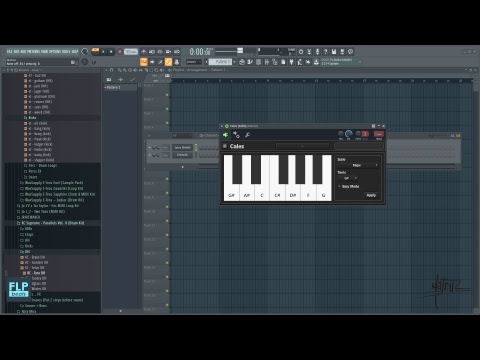This screenshot has width=480, height=360.
Task: Click the highlighted playlist view toolbar icon
Action: (144, 62)
